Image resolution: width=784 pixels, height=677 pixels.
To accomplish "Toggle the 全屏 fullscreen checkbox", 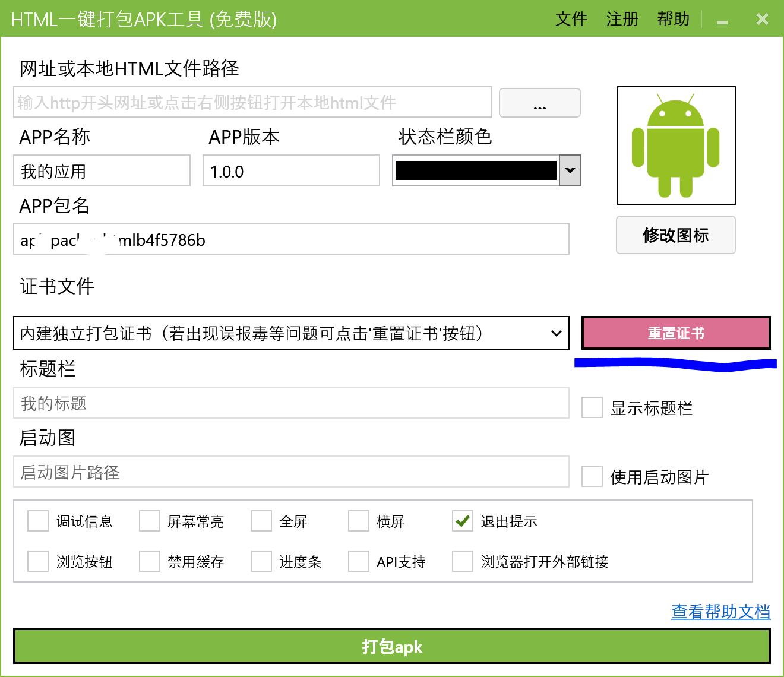I will [261, 521].
